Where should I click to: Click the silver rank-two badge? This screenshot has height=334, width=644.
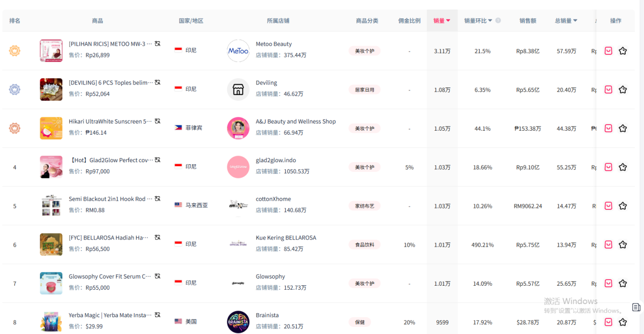pos(15,89)
